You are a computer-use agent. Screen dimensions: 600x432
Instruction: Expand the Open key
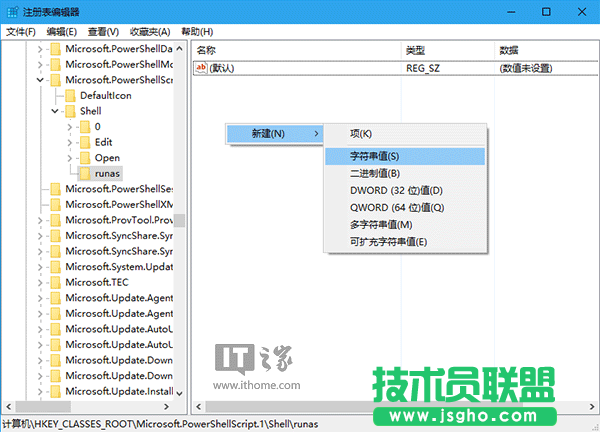70,158
